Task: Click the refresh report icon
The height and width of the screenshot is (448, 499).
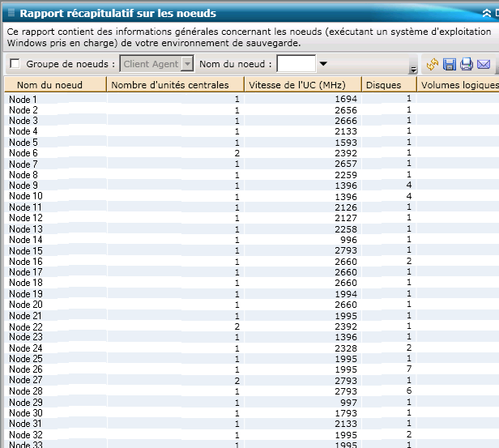Action: point(432,64)
